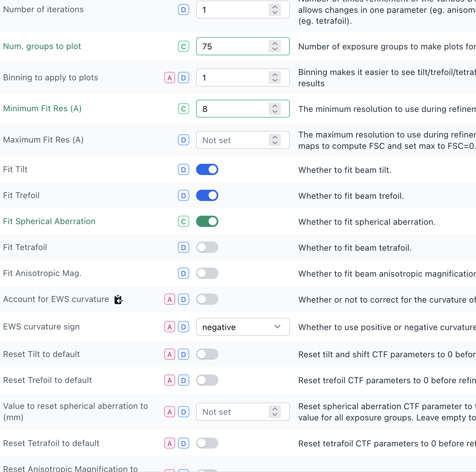Image resolution: width=476 pixels, height=472 pixels.
Task: Click the D badge next to Fit Tilt
Action: tap(184, 170)
